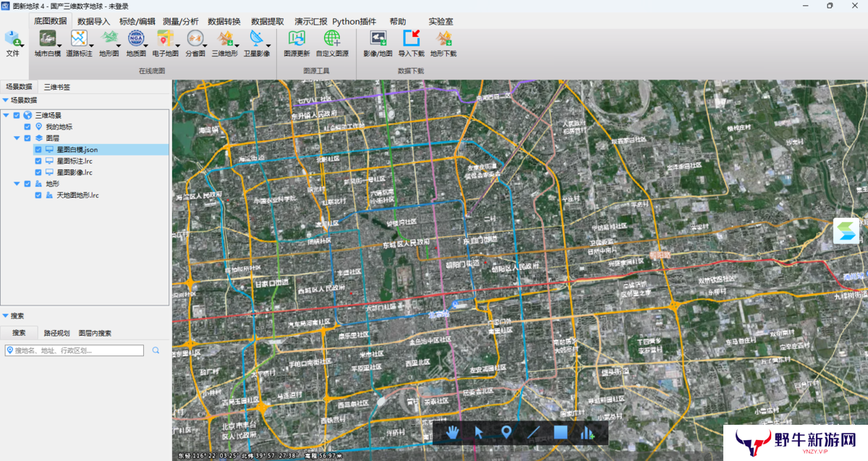Switch to the 标绘/编辑 ribbon tab
The width and height of the screenshot is (868, 461).
click(137, 22)
